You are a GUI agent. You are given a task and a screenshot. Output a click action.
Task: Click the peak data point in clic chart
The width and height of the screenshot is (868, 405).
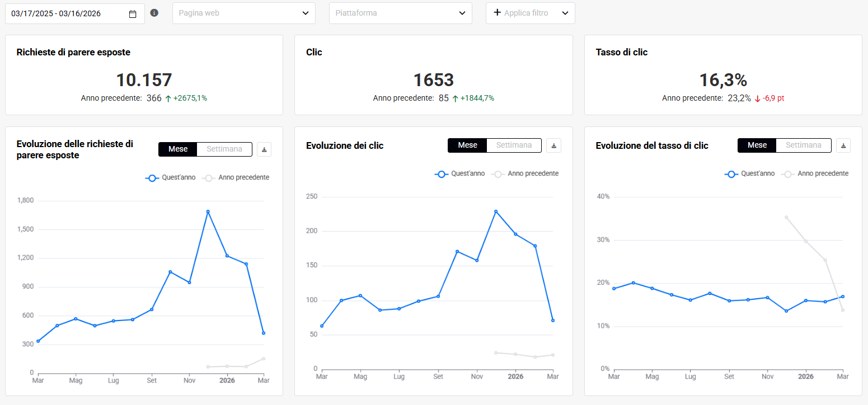click(x=496, y=211)
